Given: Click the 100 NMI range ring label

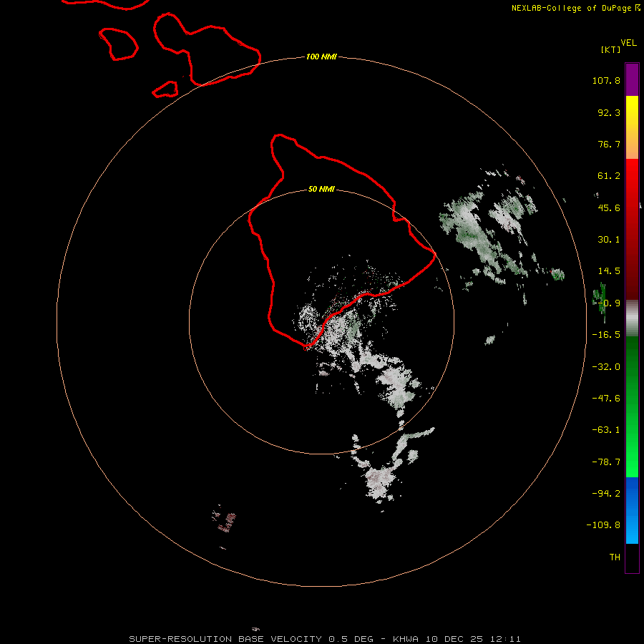Looking at the screenshot, I should click(321, 57).
